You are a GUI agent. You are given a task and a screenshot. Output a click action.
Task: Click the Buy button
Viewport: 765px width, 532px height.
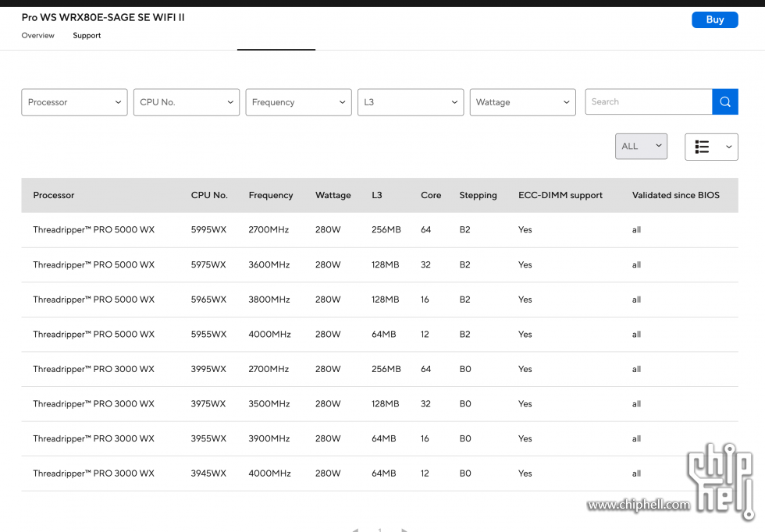pos(715,20)
